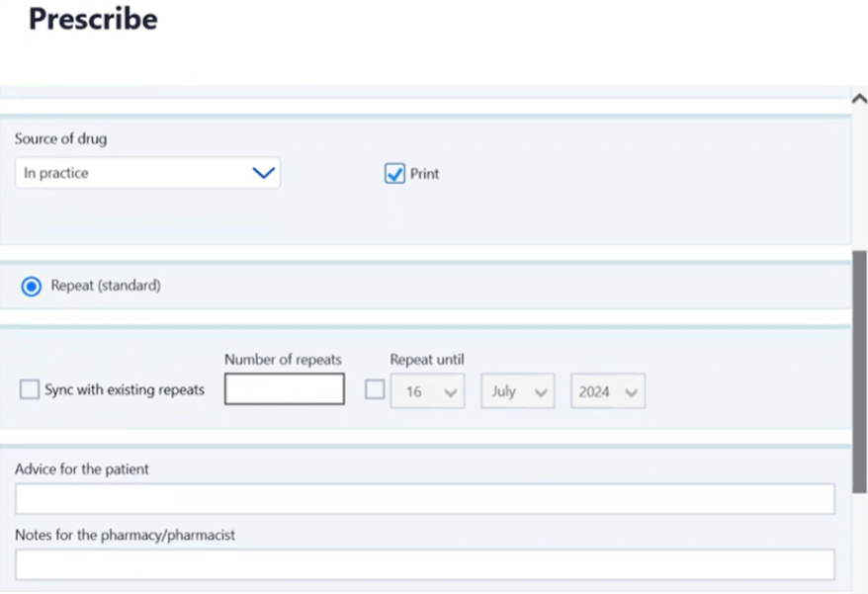The height and width of the screenshot is (594, 868).
Task: Click the Advice for the patient label
Action: pyautogui.click(x=82, y=468)
